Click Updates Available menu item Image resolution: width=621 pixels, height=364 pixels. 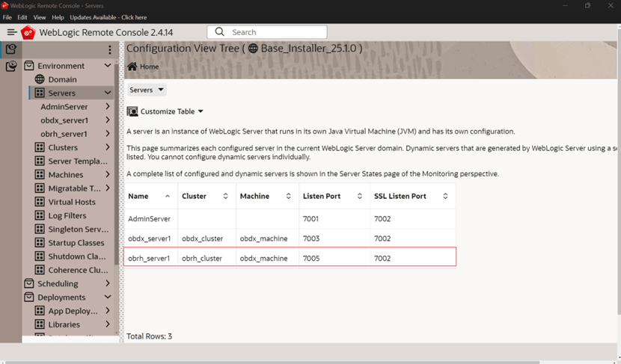pyautogui.click(x=108, y=17)
